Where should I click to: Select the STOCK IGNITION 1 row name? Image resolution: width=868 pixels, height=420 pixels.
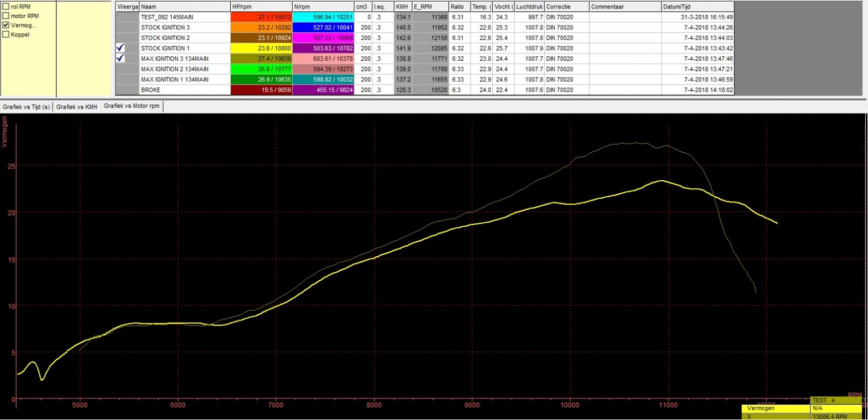click(185, 48)
